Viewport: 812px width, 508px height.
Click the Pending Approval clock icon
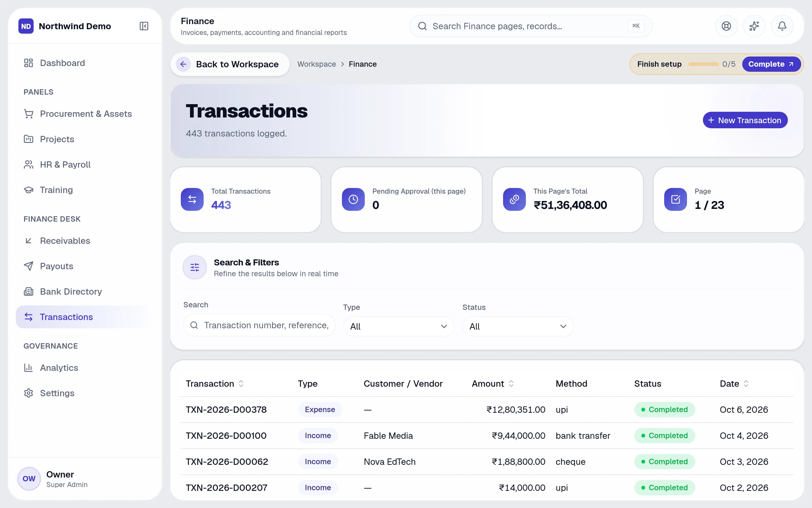coord(353,199)
